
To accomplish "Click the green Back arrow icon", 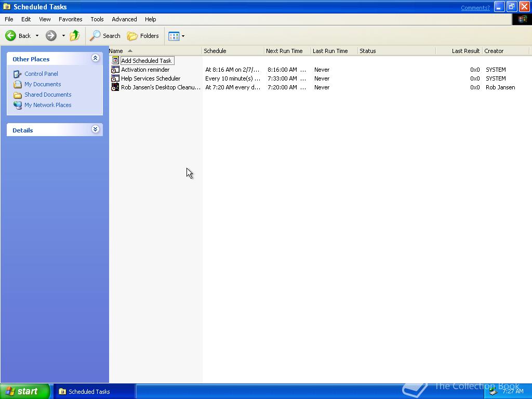I will [x=10, y=35].
